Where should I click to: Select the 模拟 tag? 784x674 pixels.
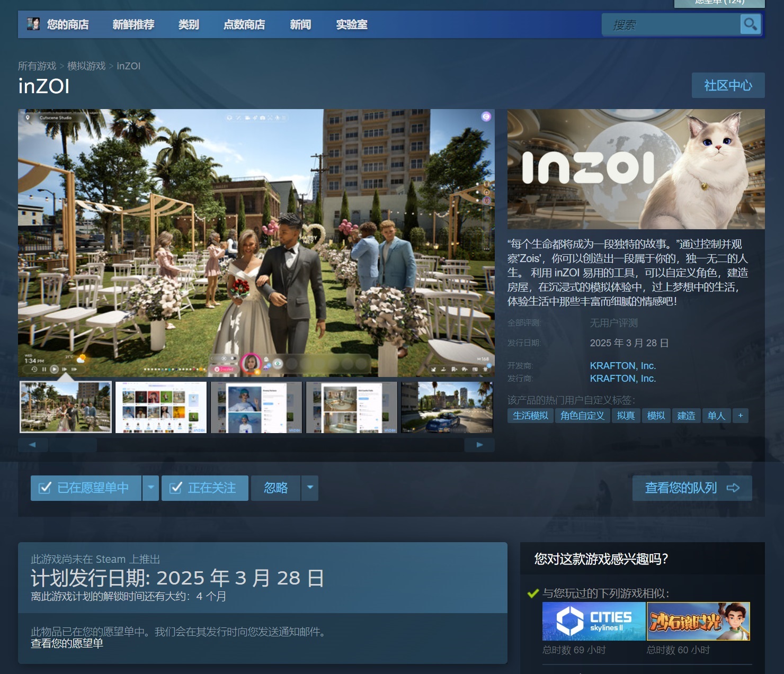coord(656,416)
